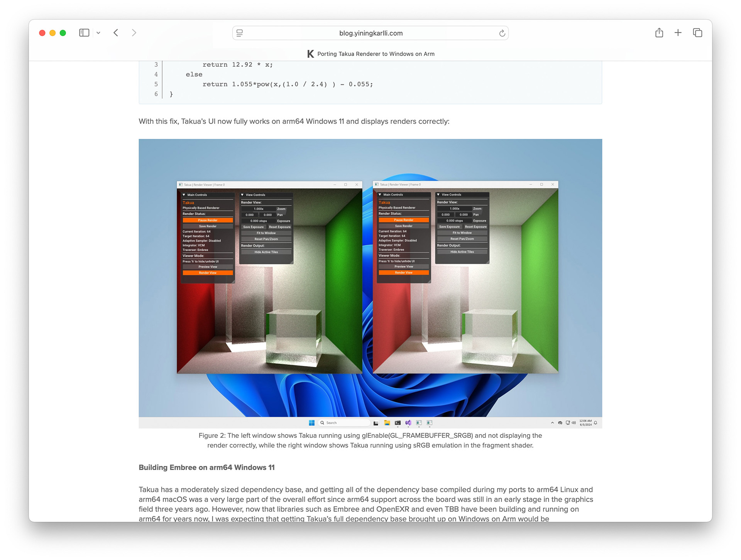The image size is (741, 560).
Task: Go forward to the next page
Action: [x=134, y=33]
